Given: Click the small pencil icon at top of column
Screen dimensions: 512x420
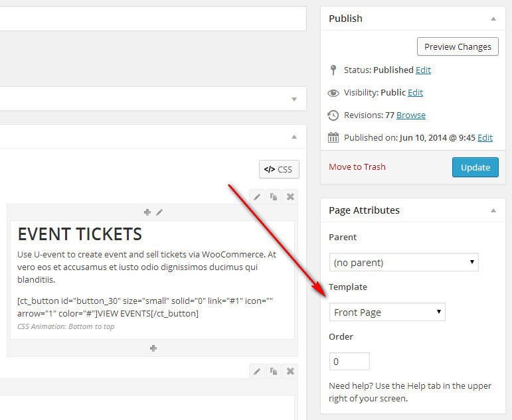Looking at the screenshot, I should point(159,212).
